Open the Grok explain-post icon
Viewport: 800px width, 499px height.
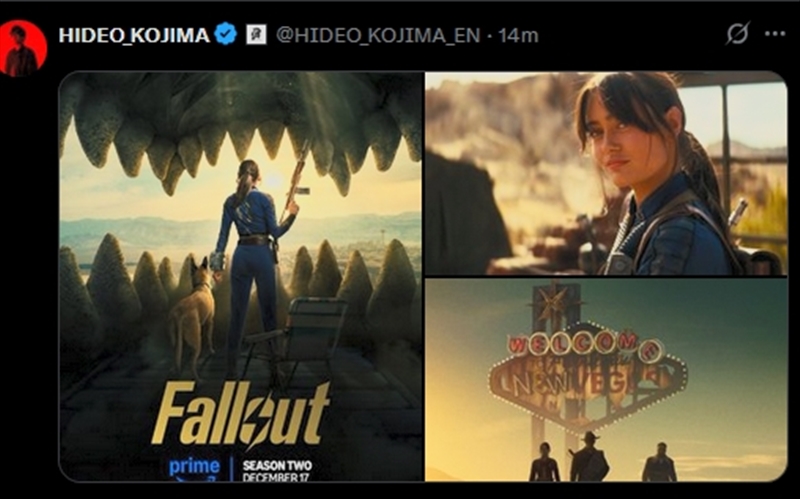point(738,34)
